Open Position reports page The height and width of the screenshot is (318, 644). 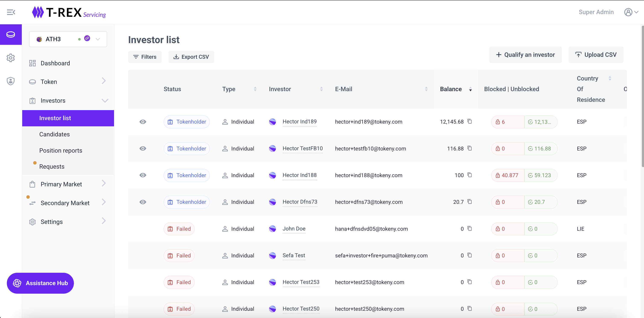(61, 150)
